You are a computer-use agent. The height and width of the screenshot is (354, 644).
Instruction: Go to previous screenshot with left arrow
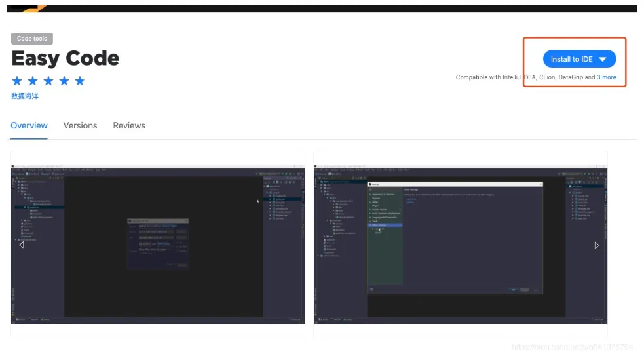click(22, 245)
